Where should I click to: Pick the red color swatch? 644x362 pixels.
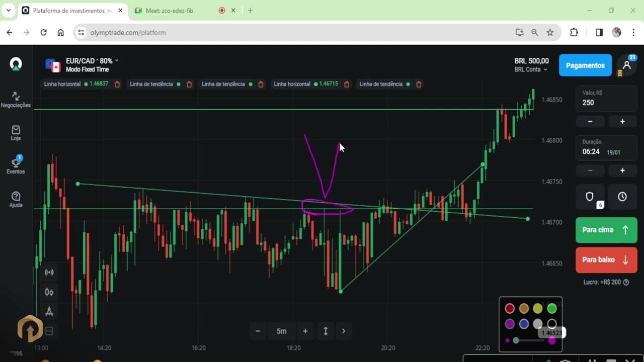(x=510, y=309)
